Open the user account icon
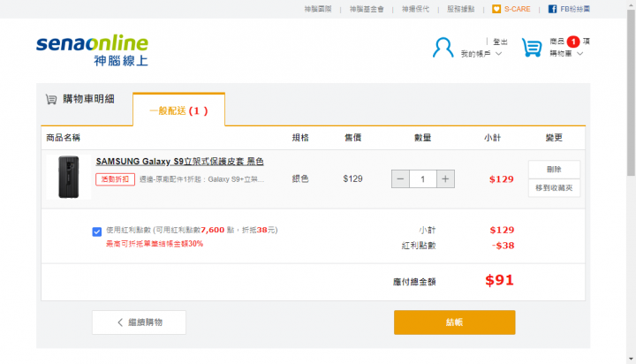The height and width of the screenshot is (364, 636). click(443, 48)
